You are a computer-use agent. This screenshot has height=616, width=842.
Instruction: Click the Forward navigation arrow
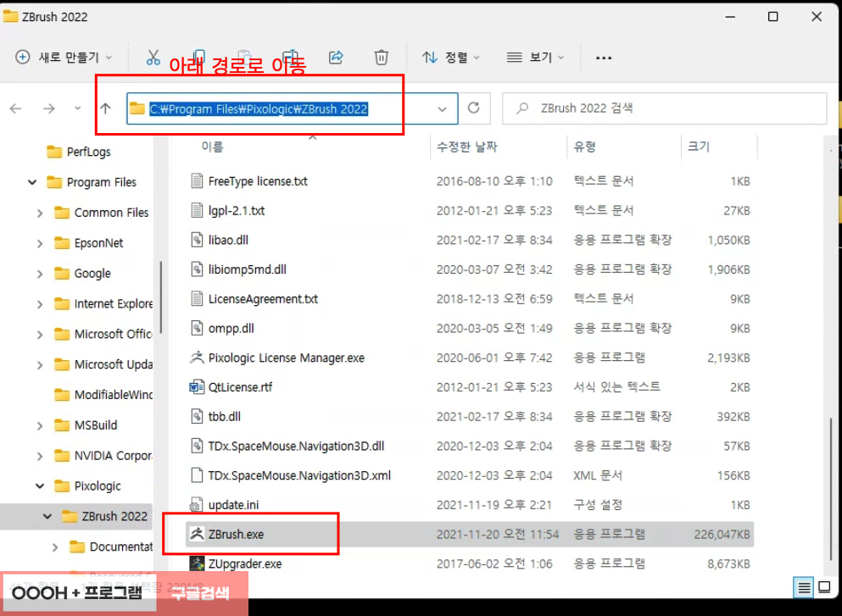pyautogui.click(x=49, y=109)
